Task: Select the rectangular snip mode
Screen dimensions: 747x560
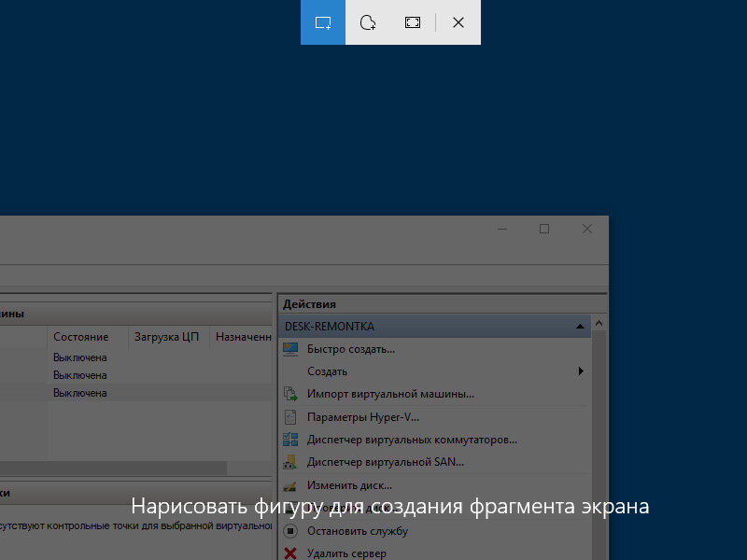Action: coord(322,23)
